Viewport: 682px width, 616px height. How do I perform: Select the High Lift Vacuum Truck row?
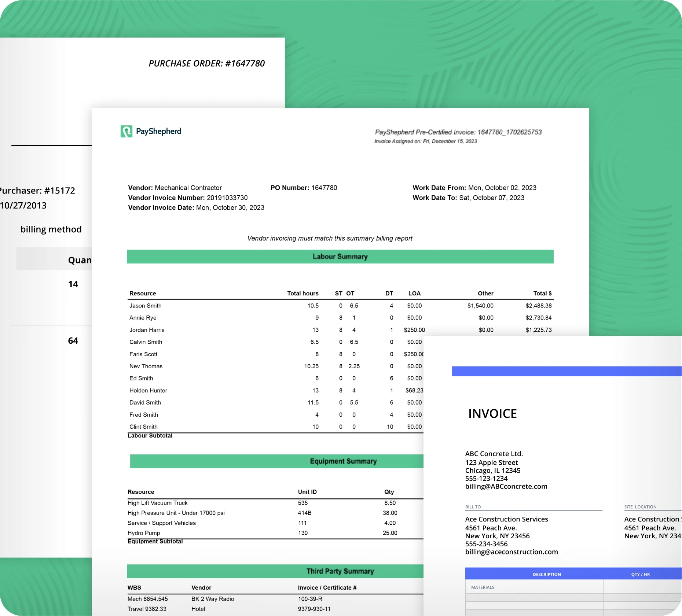click(x=158, y=503)
